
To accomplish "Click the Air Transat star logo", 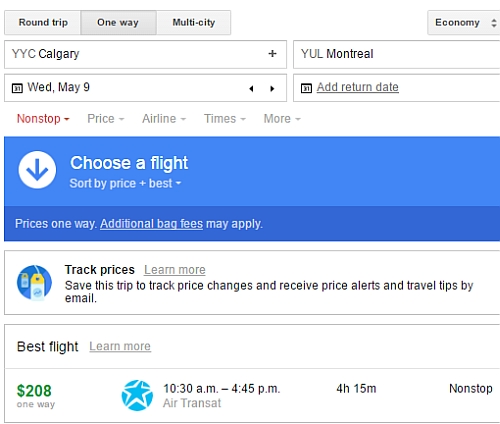I will pos(137,395).
